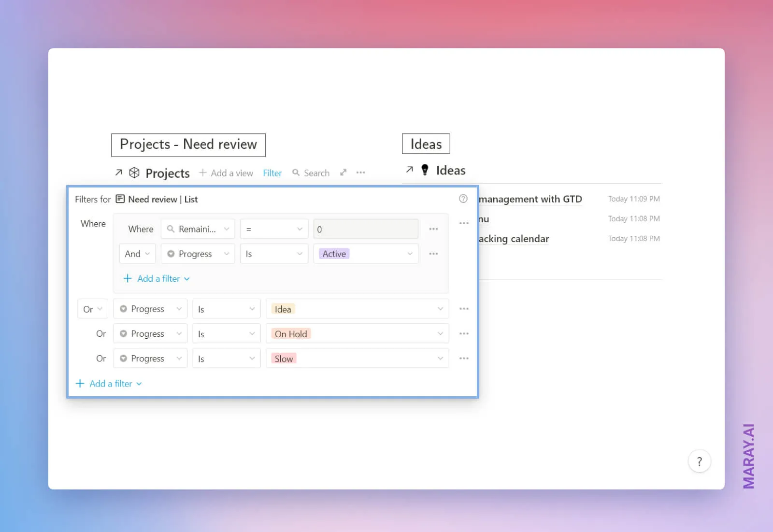
Task: Open the Is dropdown on the On Hold row
Action: point(226,333)
